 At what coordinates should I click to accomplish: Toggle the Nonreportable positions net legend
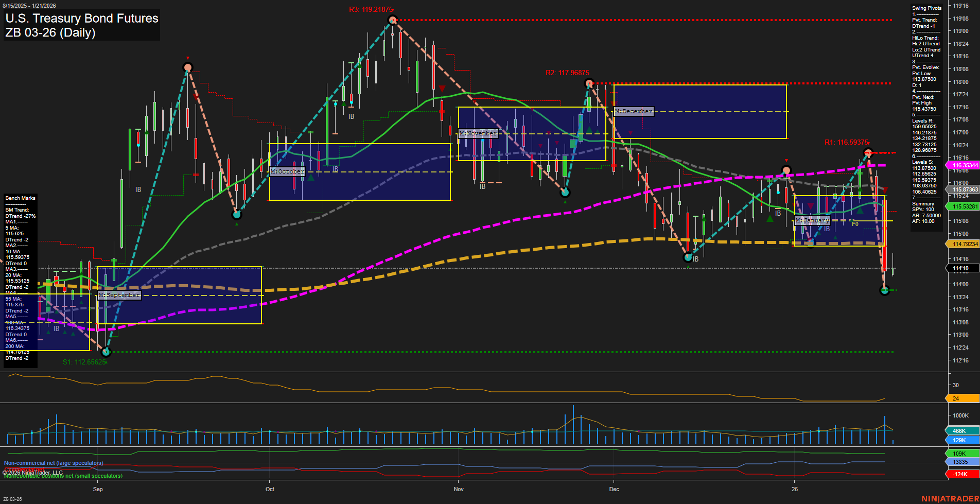tap(62, 476)
